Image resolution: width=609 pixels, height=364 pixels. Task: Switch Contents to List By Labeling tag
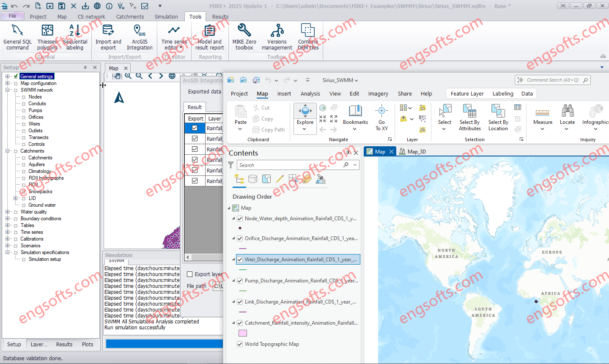pyautogui.click(x=307, y=179)
